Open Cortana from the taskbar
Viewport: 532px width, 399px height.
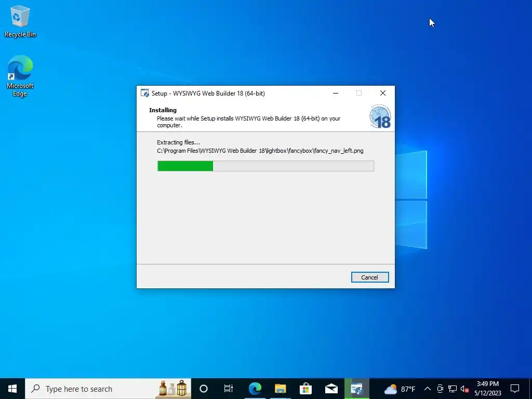pos(204,389)
